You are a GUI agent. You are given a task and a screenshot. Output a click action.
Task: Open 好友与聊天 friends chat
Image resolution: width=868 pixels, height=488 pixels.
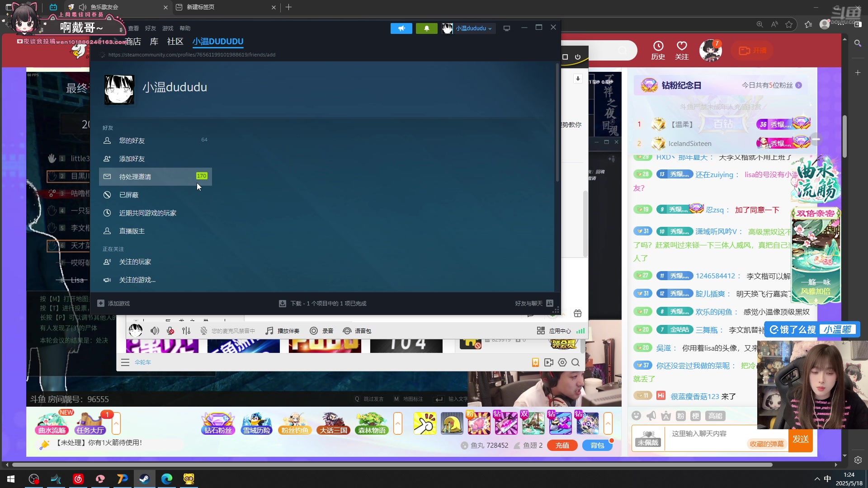click(x=534, y=303)
